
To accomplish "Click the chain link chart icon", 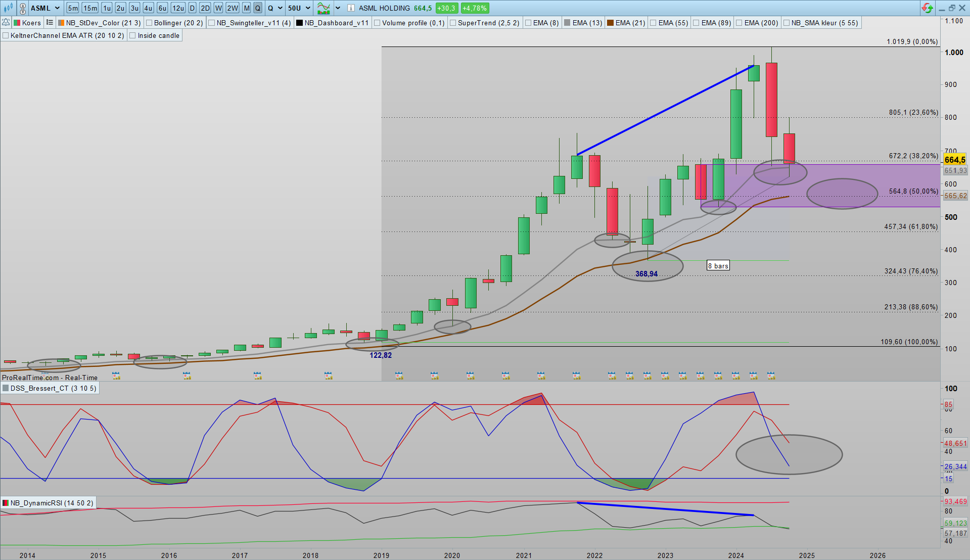I will coord(23,8).
